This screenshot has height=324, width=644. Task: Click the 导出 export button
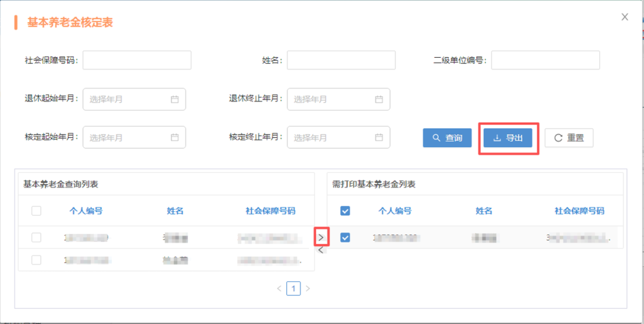click(508, 138)
